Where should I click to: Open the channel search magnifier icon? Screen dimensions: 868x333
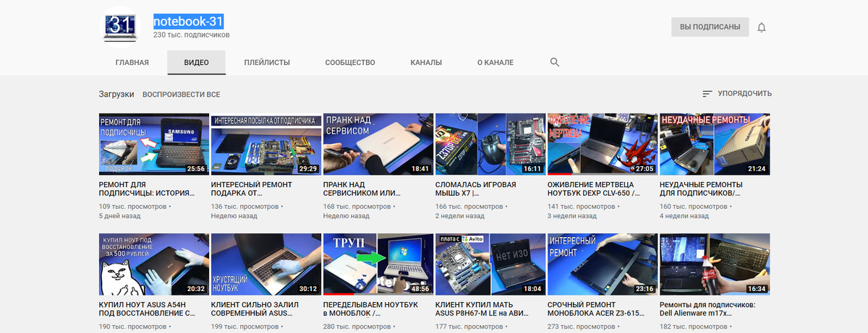click(555, 62)
